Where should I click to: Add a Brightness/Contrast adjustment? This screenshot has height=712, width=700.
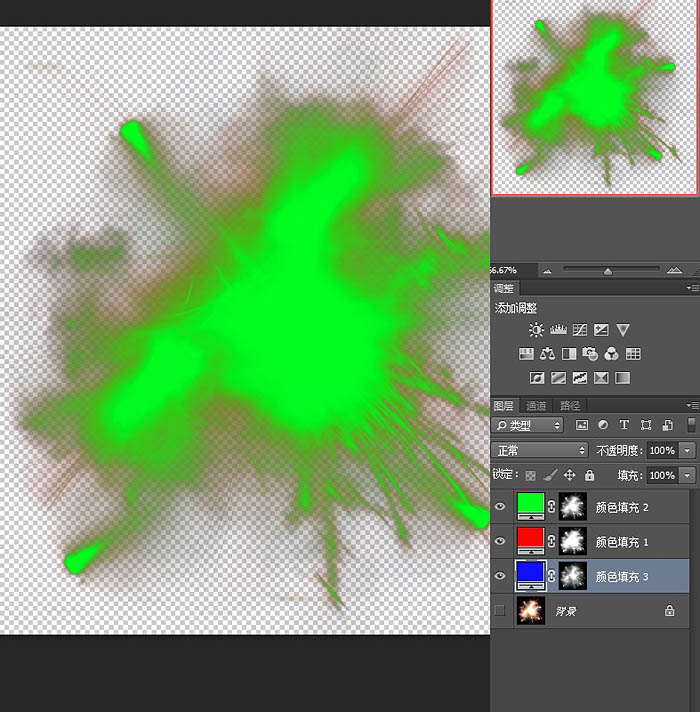[537, 330]
